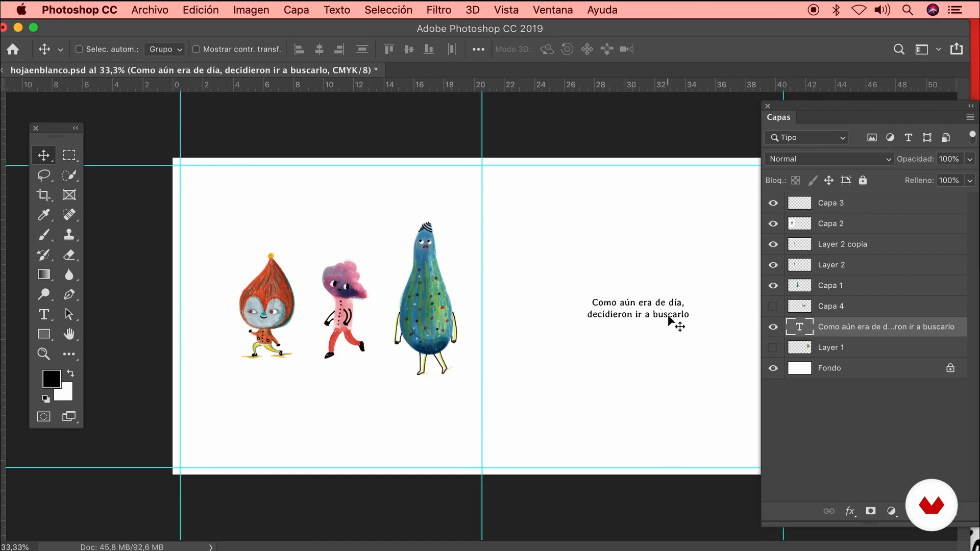This screenshot has height=551, width=980.
Task: Hide the Capa 2 layer
Action: pyautogui.click(x=773, y=223)
